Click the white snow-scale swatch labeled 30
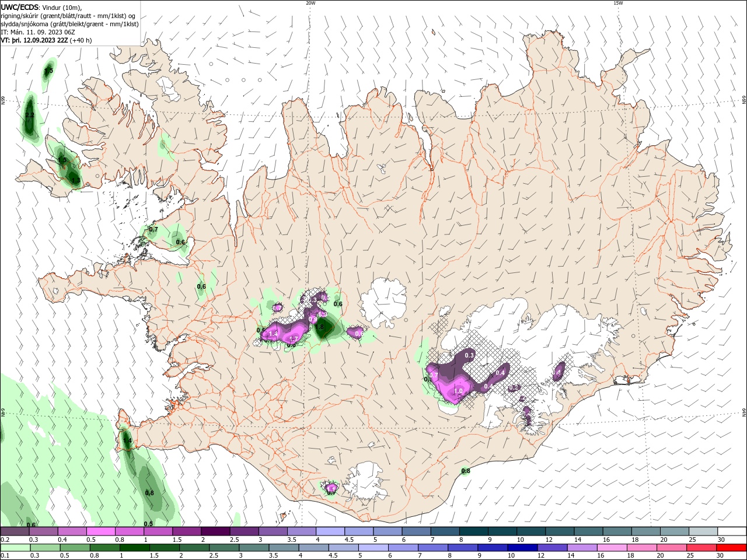This screenshot has width=747, height=560. click(x=732, y=531)
